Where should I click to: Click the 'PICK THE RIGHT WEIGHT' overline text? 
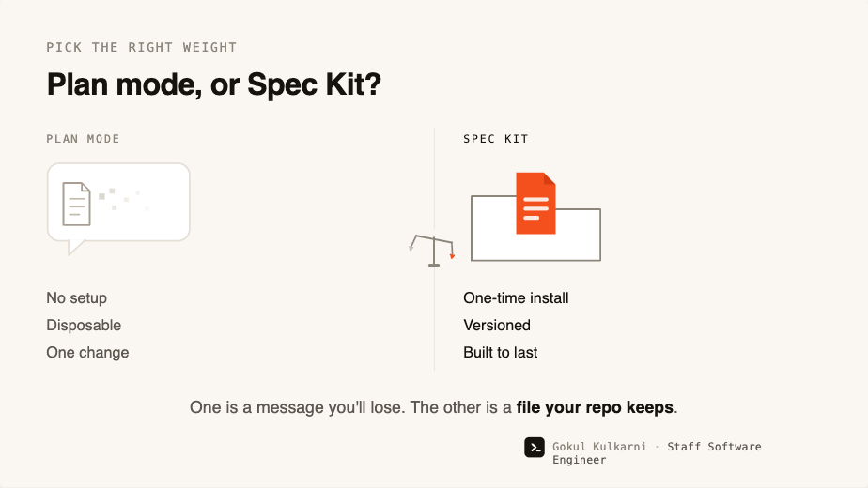[142, 48]
